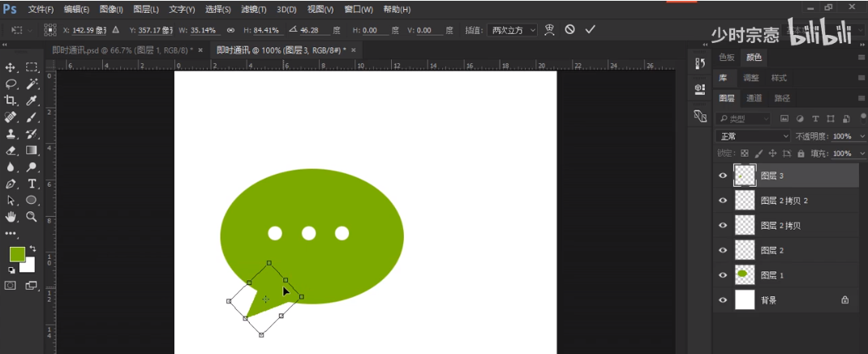The image size is (868, 354).
Task: Toggle relative positioning triangle for reference point
Action: tap(116, 30)
